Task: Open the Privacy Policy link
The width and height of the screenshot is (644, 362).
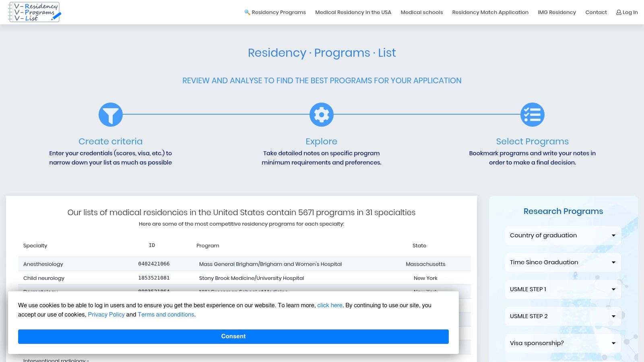Action: click(106, 315)
